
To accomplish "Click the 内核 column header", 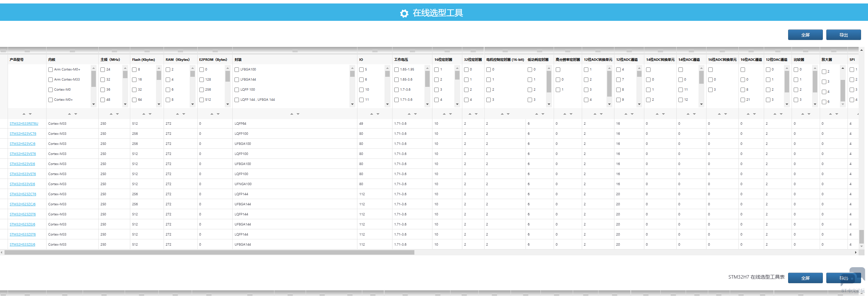I will 52,60.
